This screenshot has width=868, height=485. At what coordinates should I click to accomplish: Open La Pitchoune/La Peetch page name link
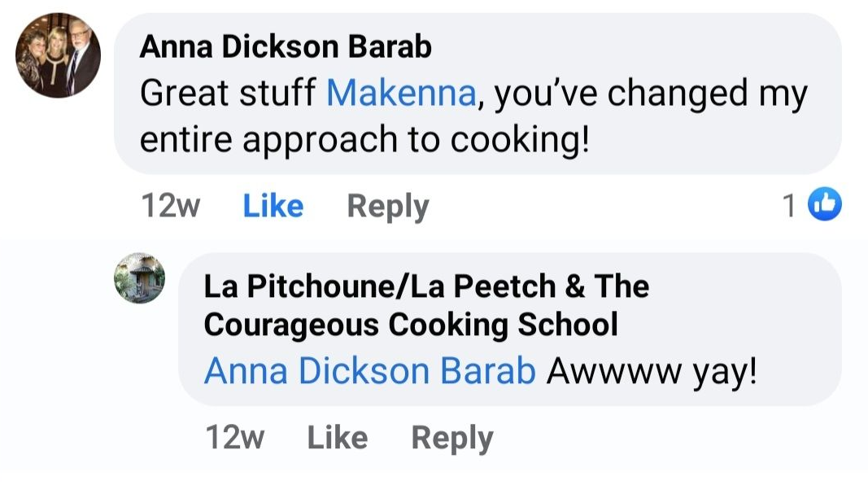[x=425, y=286]
